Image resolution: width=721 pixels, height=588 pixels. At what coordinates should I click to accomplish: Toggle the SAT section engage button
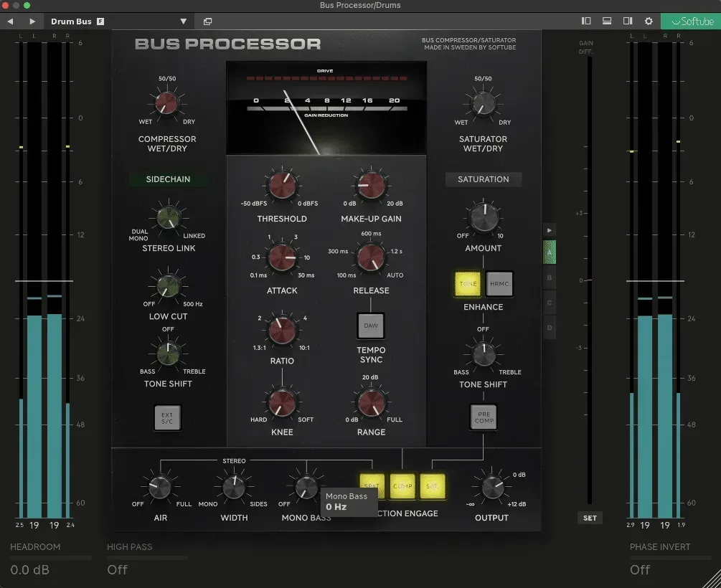tap(432, 486)
